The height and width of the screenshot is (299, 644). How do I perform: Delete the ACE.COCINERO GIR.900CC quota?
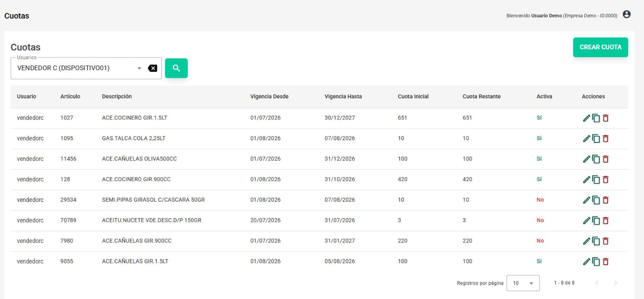point(606,179)
